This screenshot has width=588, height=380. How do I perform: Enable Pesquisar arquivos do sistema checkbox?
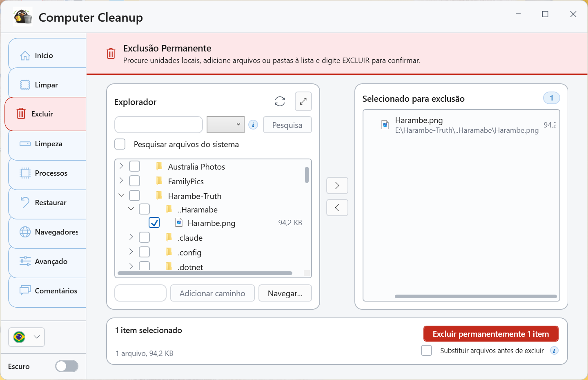[120, 144]
